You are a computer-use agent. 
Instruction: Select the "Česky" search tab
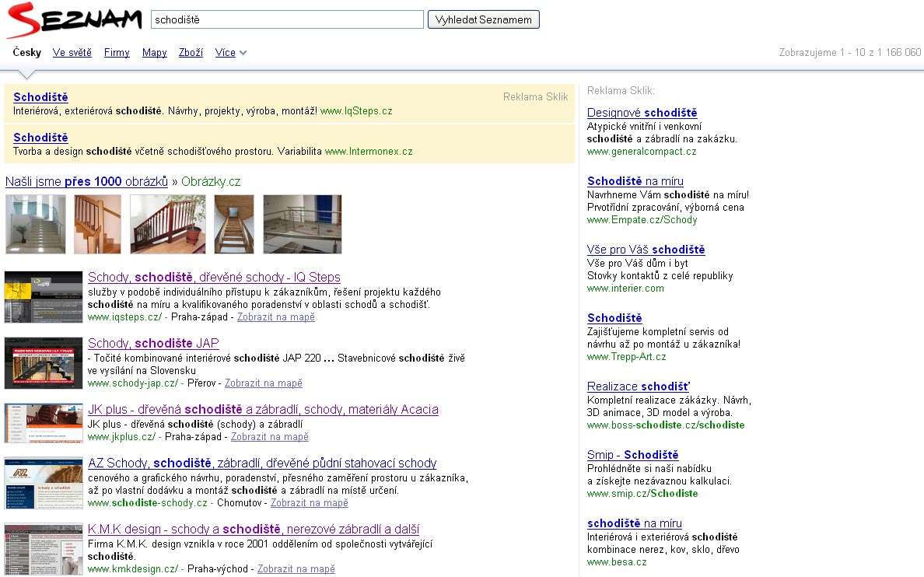[x=27, y=52]
